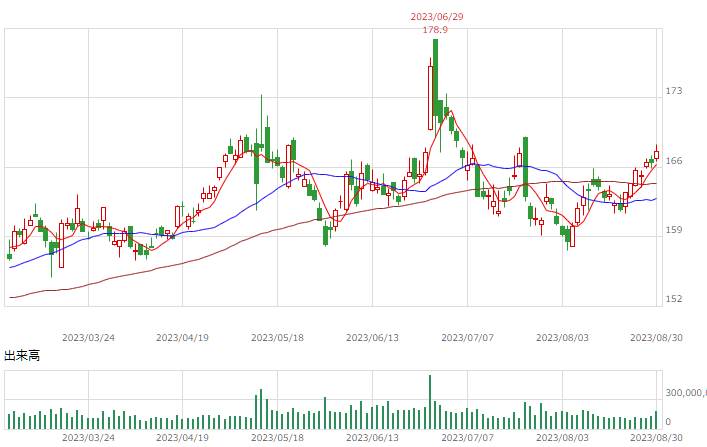This screenshot has height=447, width=707.
Task: Pick volume chart's 2023/03/24 date label
Action: (88, 438)
